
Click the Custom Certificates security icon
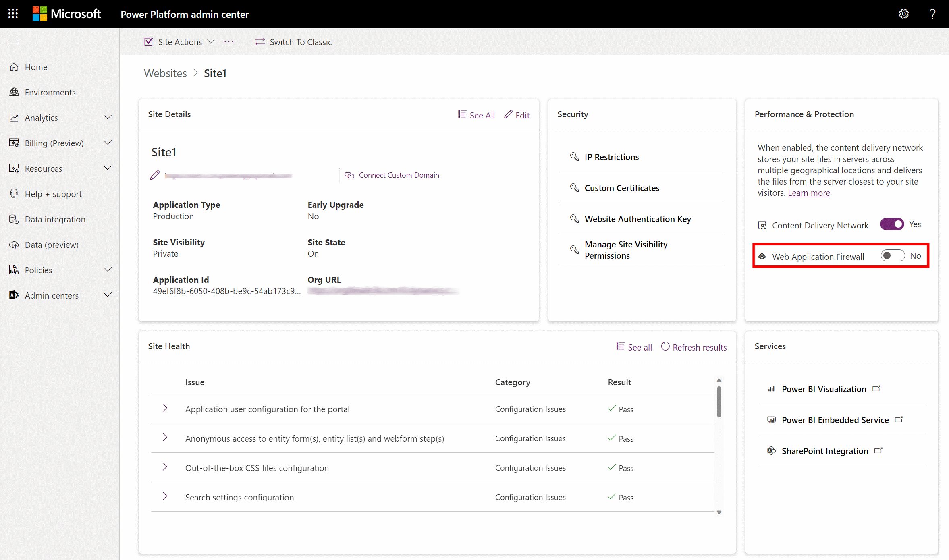click(574, 187)
